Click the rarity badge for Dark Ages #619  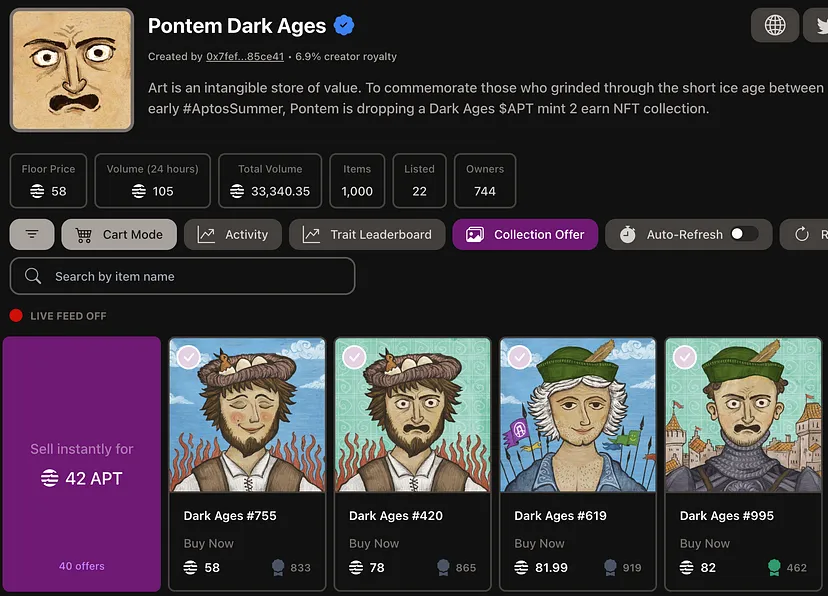[610, 567]
